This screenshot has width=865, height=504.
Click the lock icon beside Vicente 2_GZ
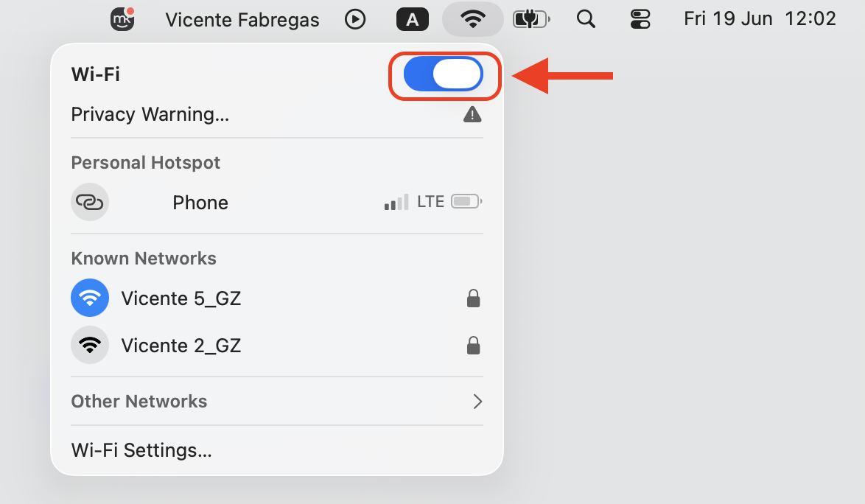473,346
